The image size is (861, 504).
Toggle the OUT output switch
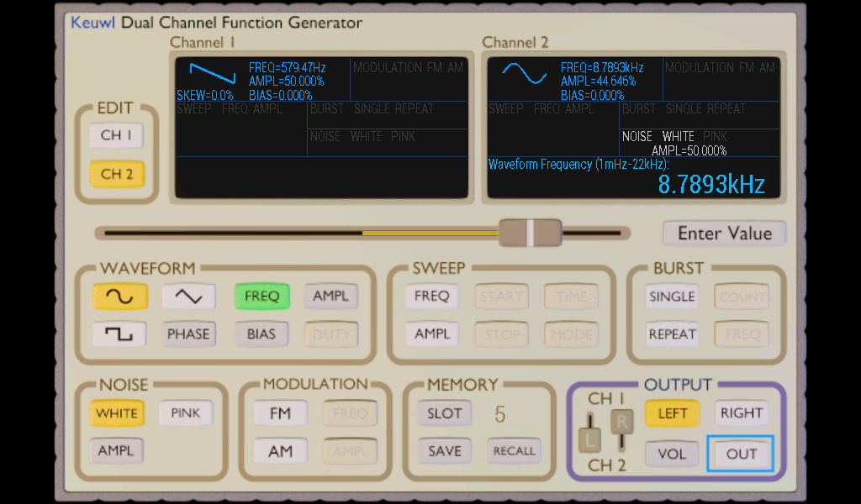tap(741, 454)
